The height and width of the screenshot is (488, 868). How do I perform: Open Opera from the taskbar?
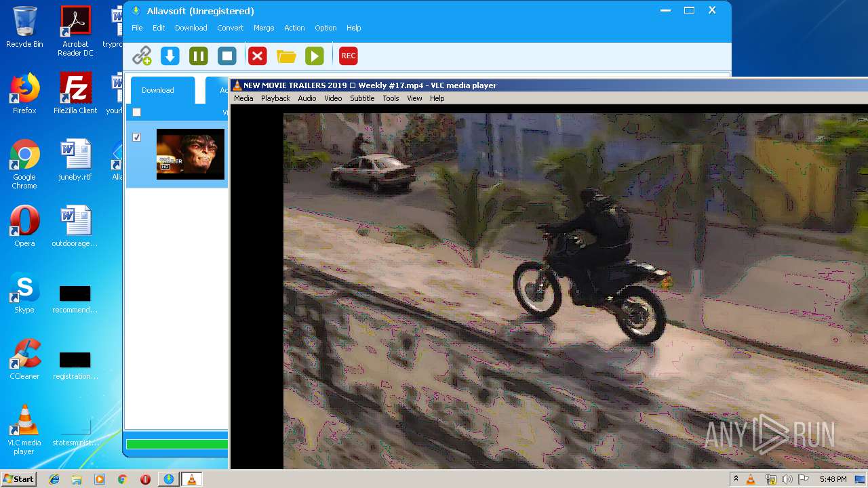click(145, 479)
